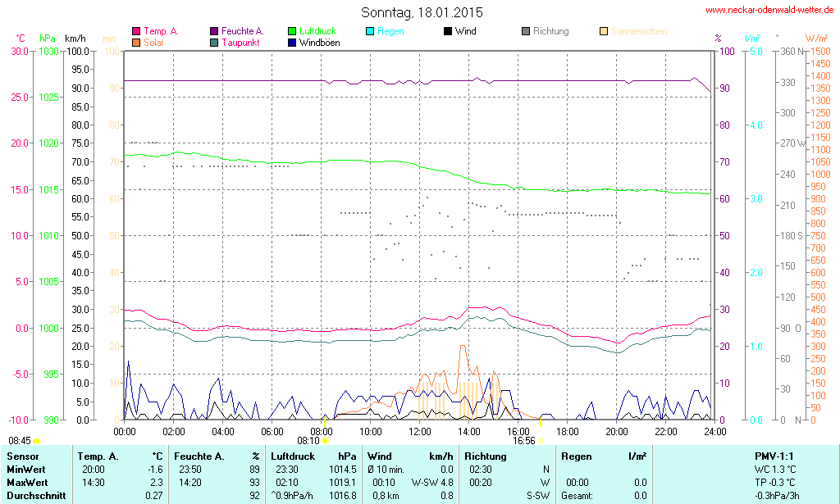Click the yellow dot beside 08:45
This screenshot has height=504, width=840.
36,442
